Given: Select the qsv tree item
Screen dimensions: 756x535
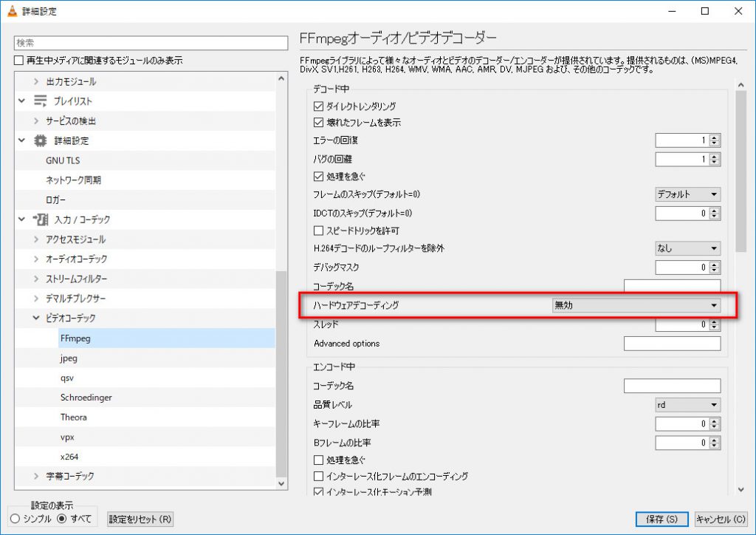Looking at the screenshot, I should [67, 378].
